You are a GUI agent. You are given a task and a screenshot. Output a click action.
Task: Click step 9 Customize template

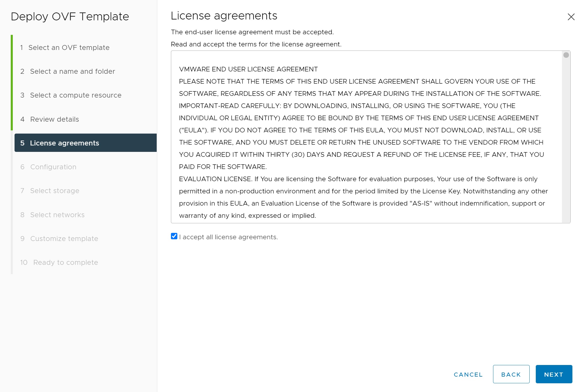64,239
